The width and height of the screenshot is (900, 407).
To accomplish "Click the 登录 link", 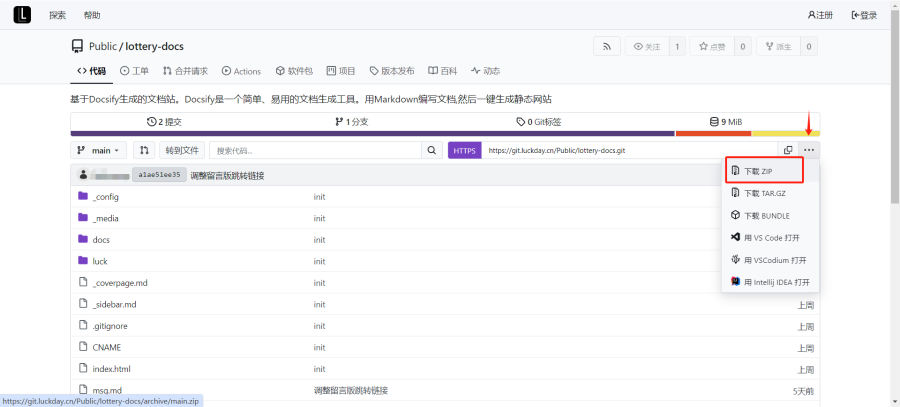I will [x=864, y=15].
